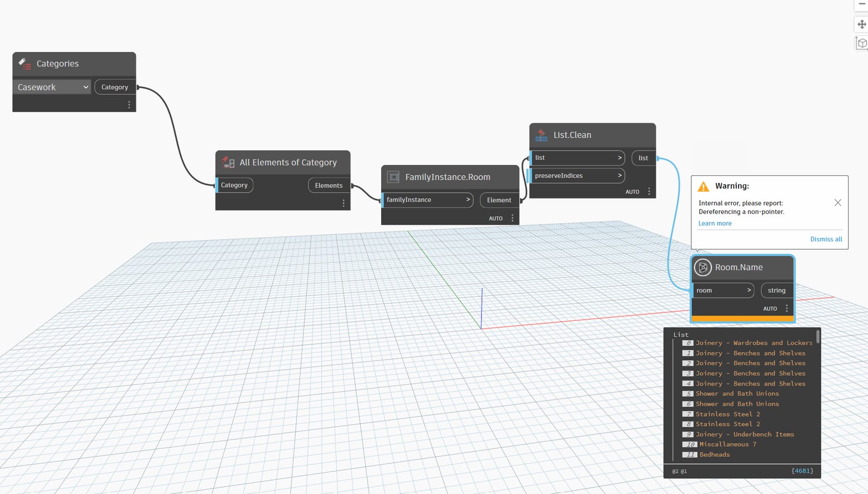Viewport: 868px width, 494px height.
Task: Close the warning message with X
Action: pos(837,203)
